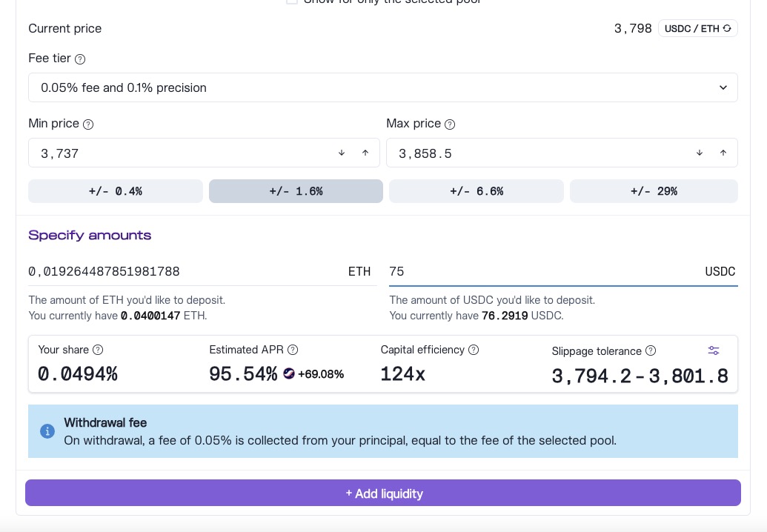This screenshot has height=532, width=767.
Task: Toggle the USDC / ETH price direction
Action: pyautogui.click(x=697, y=29)
